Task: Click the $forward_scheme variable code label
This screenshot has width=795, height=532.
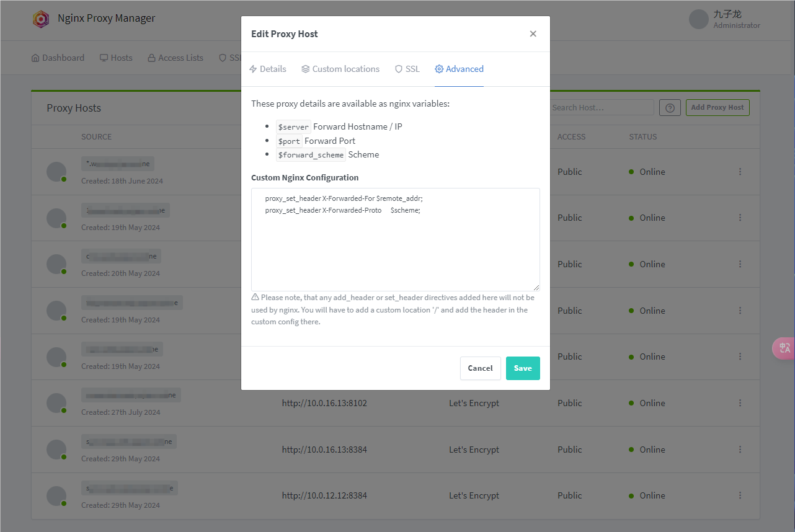Action: pyautogui.click(x=311, y=155)
